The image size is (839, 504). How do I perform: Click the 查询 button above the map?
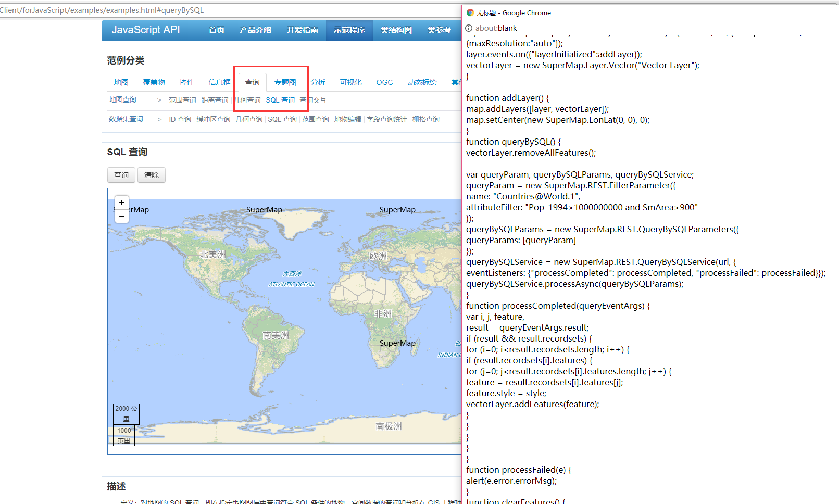121,175
